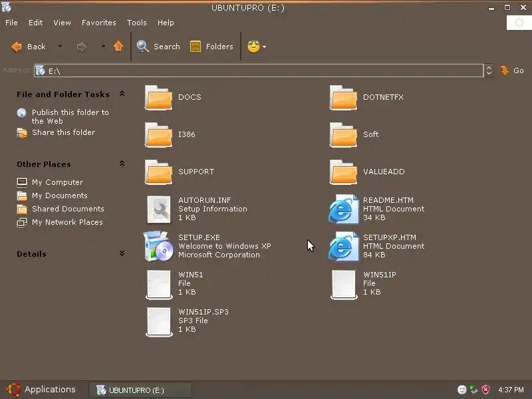Select the SETUPXP.HTM file name text
The height and width of the screenshot is (399, 532).
(390, 237)
